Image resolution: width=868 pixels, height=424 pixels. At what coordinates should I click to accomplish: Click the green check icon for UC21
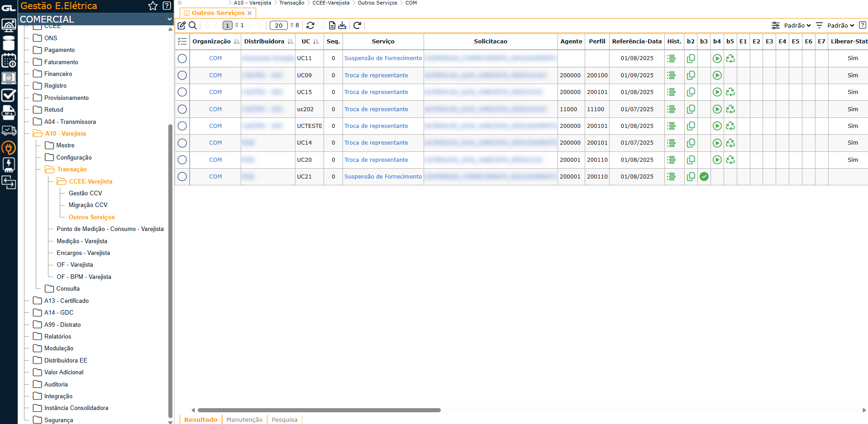(704, 177)
